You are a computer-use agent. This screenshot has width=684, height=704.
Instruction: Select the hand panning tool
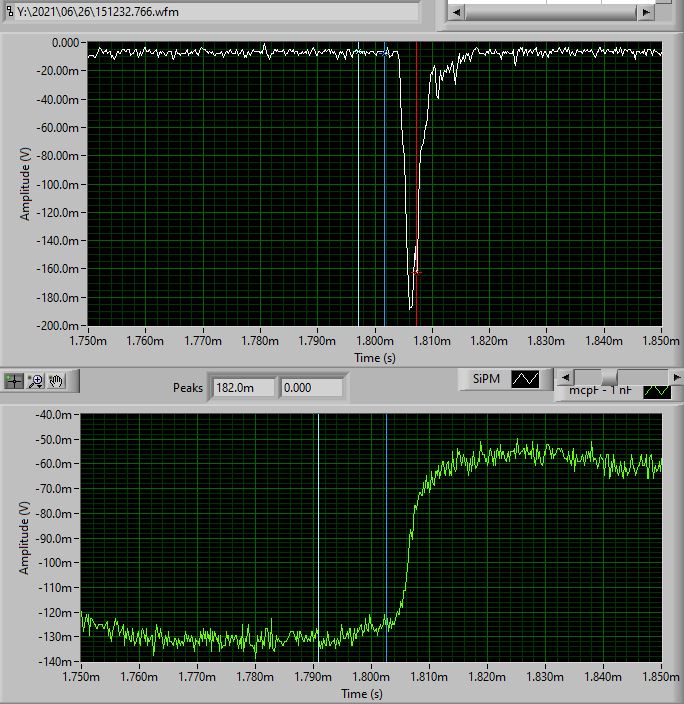pos(56,381)
